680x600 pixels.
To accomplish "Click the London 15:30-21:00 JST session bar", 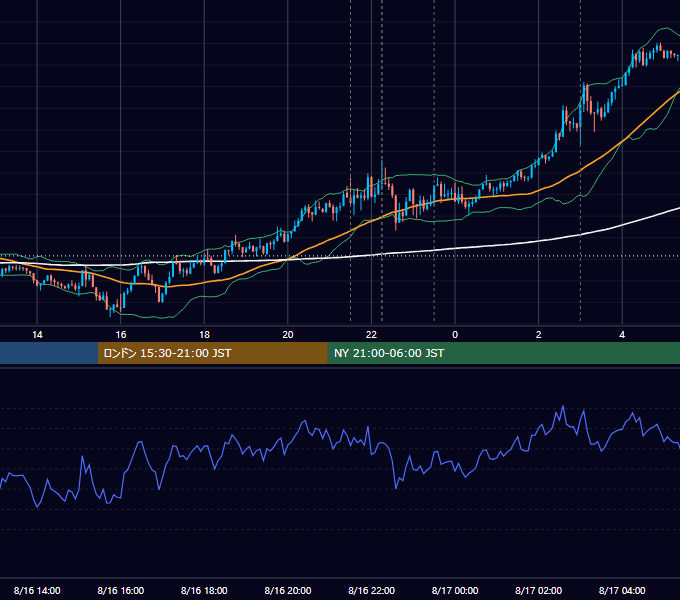I will 212,353.
